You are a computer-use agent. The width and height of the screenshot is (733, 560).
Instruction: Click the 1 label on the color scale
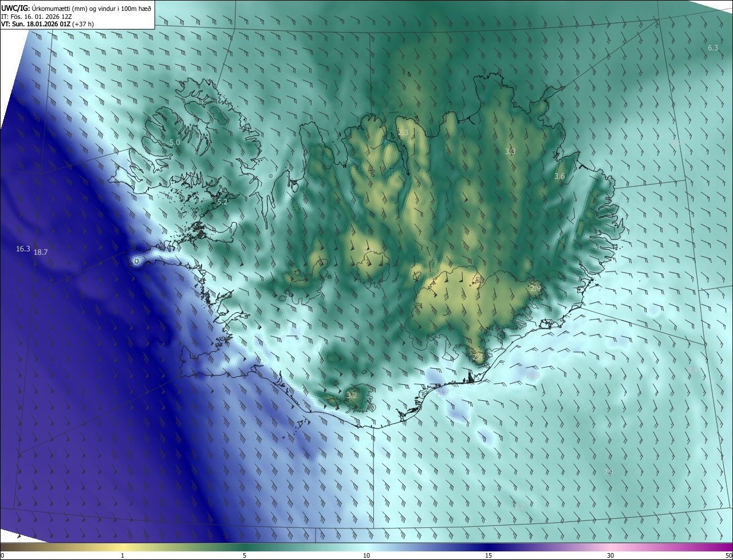pyautogui.click(x=123, y=556)
